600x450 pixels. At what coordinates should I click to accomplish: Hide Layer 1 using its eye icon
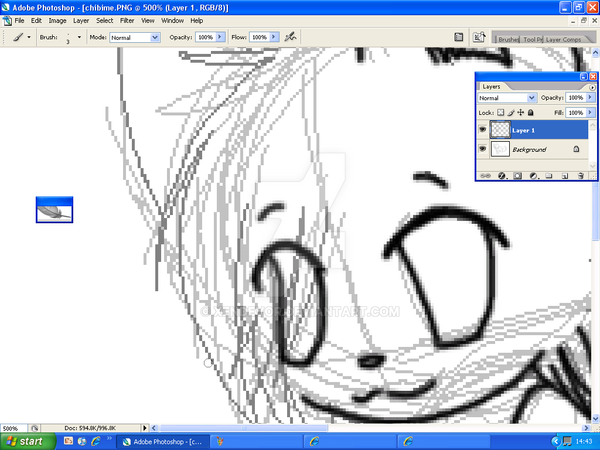coord(483,130)
